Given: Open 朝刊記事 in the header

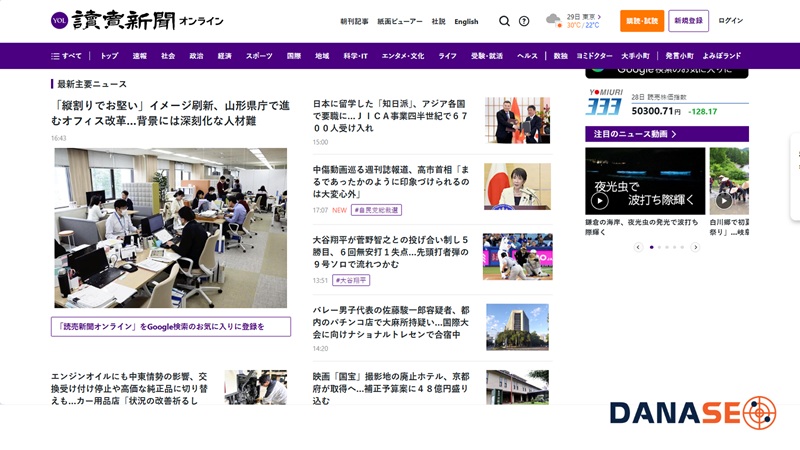Looking at the screenshot, I should pyautogui.click(x=354, y=21).
